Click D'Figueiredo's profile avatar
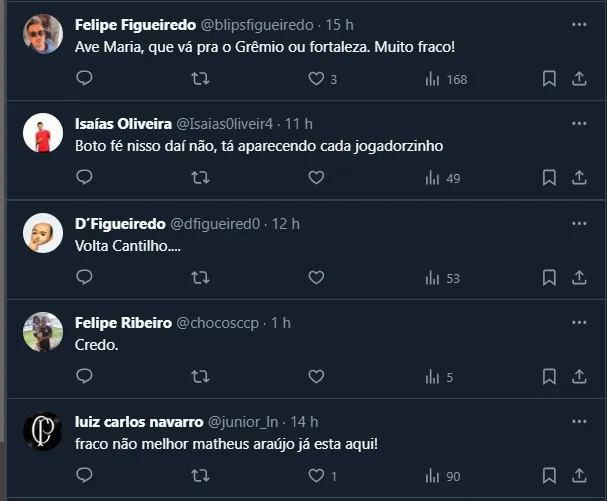This screenshot has height=501, width=607. 43,234
